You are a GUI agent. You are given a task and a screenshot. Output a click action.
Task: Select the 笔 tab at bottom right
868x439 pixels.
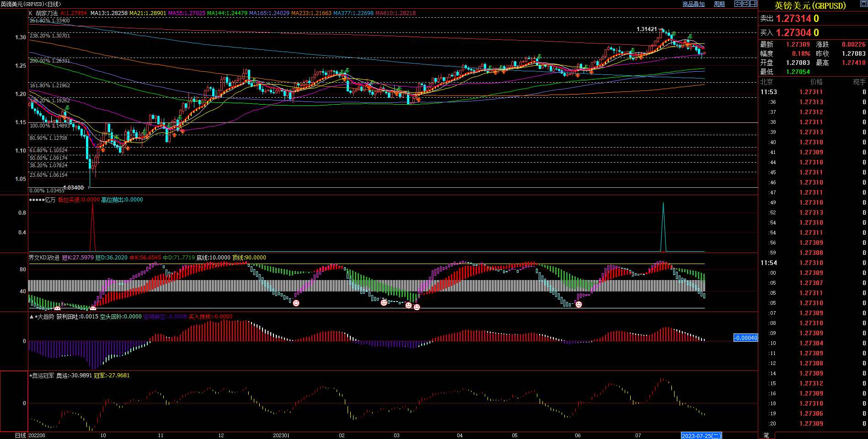pyautogui.click(x=766, y=435)
